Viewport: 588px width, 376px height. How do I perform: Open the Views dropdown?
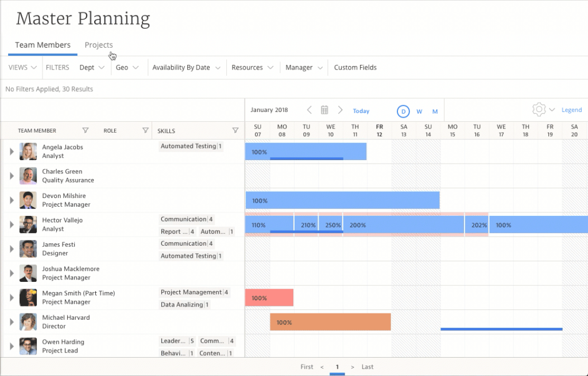pyautogui.click(x=22, y=68)
